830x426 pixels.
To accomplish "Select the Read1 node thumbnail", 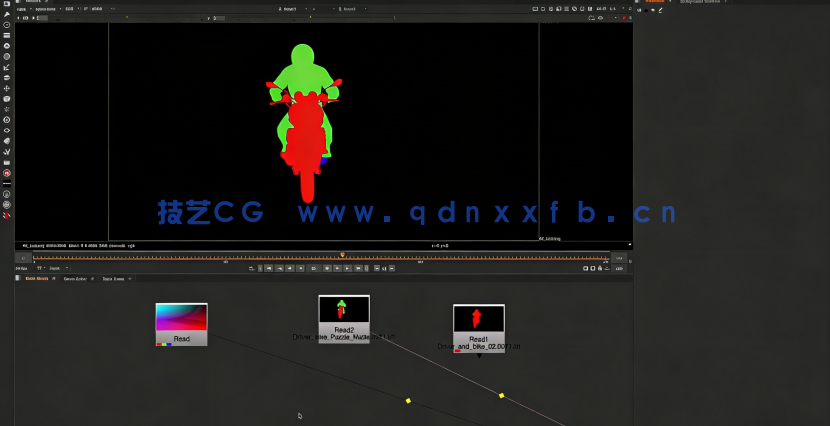I will click(478, 320).
